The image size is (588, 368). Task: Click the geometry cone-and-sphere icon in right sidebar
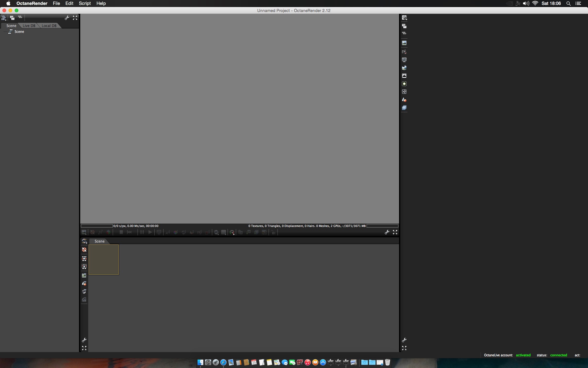click(404, 100)
